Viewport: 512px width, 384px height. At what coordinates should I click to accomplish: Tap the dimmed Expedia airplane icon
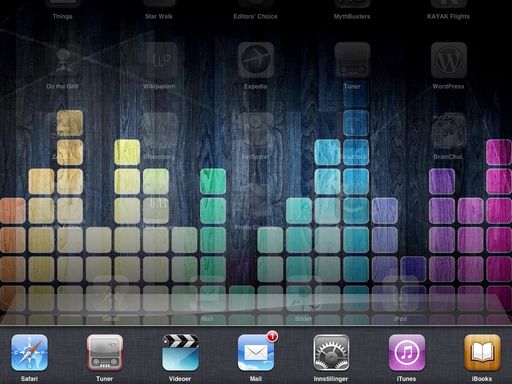coord(256,60)
